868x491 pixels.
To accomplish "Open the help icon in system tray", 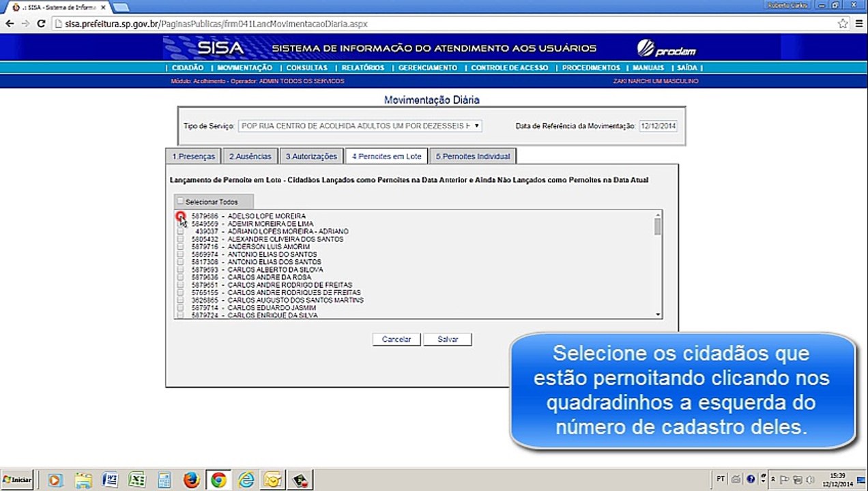I will pyautogui.click(x=751, y=479).
